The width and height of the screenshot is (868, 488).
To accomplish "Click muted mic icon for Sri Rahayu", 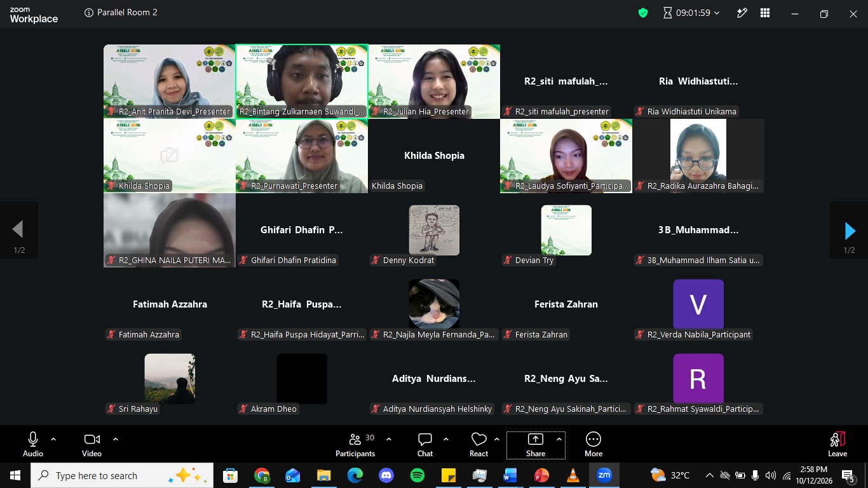I will 111,409.
